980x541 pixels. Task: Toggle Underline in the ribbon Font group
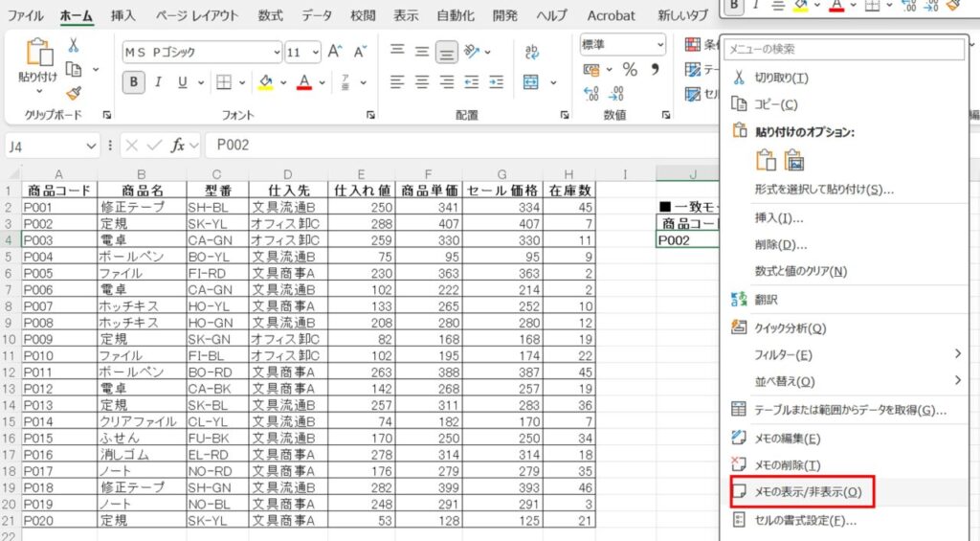[183, 82]
